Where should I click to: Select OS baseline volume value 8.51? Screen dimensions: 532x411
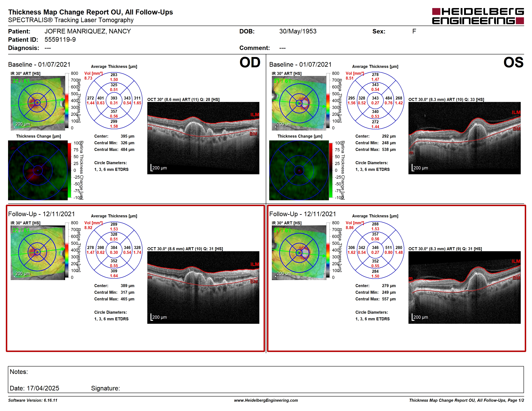[x=350, y=78]
